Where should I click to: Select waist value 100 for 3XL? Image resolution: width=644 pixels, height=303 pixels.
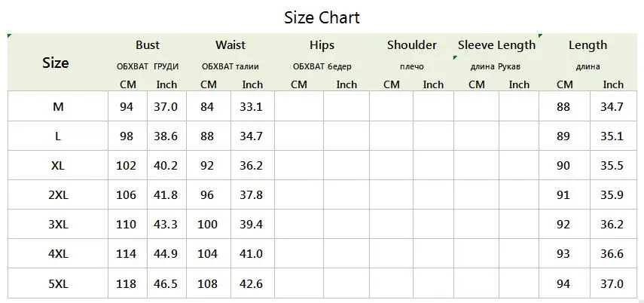[x=207, y=225]
